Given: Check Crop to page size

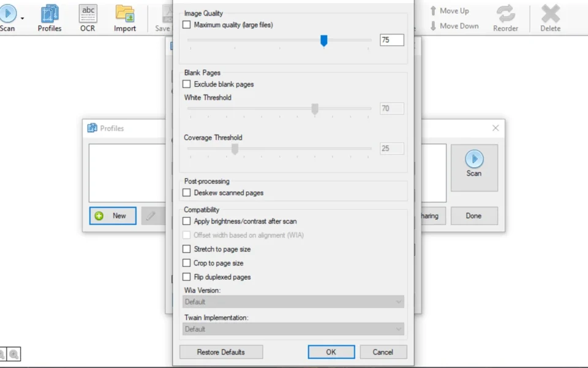Looking at the screenshot, I should pyautogui.click(x=186, y=263).
